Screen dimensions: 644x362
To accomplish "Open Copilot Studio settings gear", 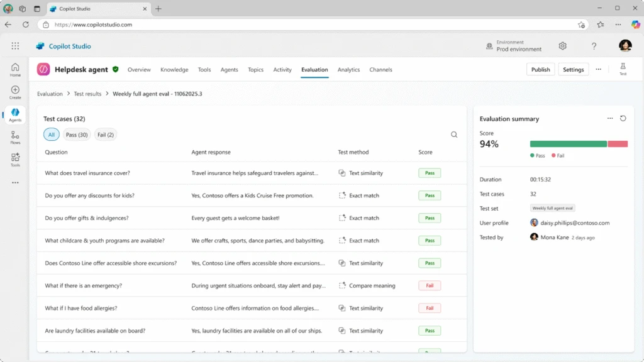I will (562, 46).
